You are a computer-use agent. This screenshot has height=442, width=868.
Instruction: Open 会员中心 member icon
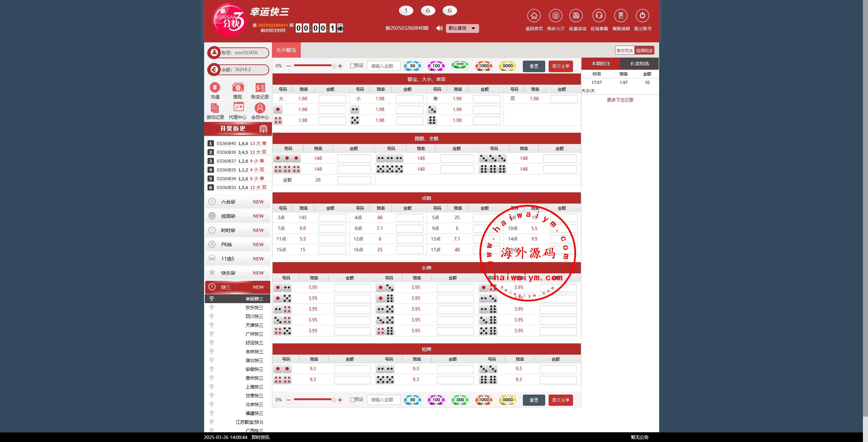coord(260,108)
